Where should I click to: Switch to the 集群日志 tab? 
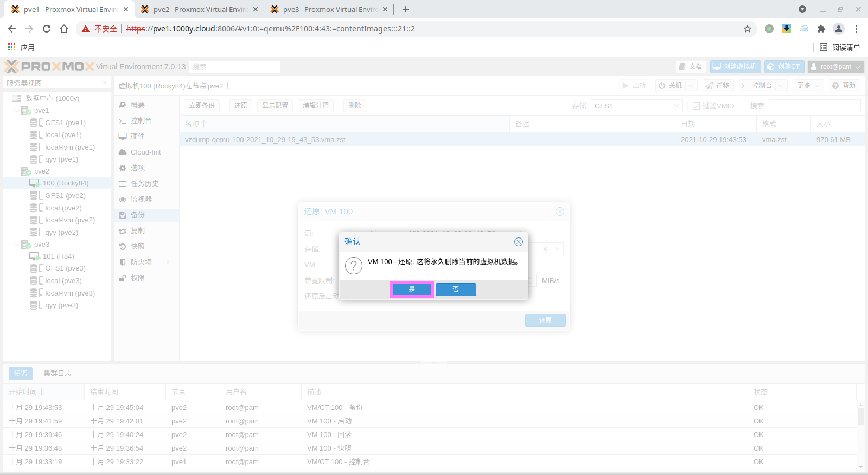click(x=58, y=373)
